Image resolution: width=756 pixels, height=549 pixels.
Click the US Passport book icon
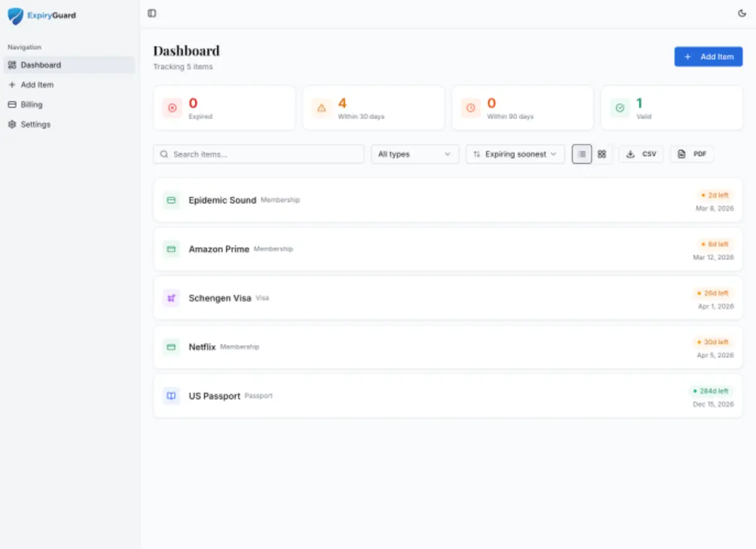(171, 396)
